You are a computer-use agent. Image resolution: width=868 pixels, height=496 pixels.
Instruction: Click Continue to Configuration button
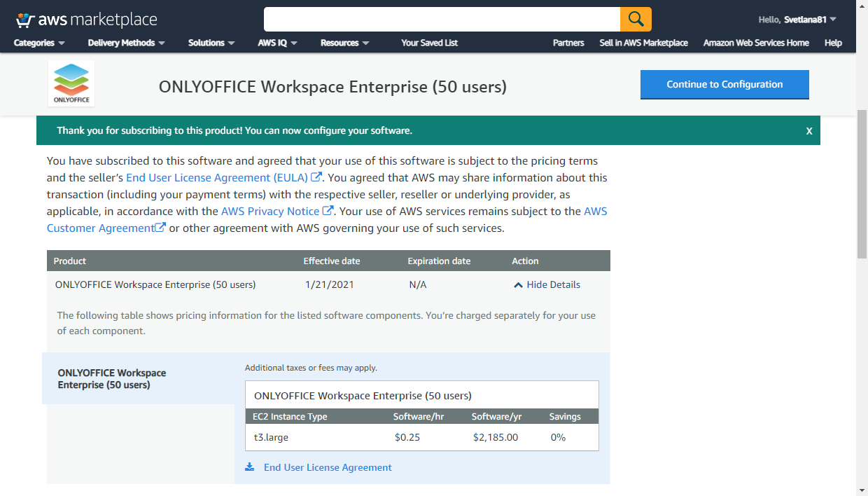click(x=724, y=84)
